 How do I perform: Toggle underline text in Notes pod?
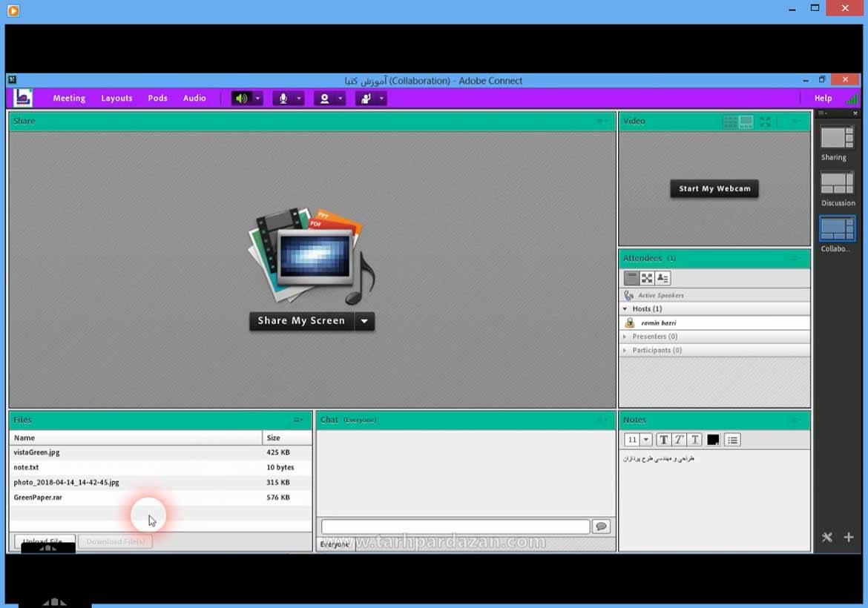(x=694, y=440)
